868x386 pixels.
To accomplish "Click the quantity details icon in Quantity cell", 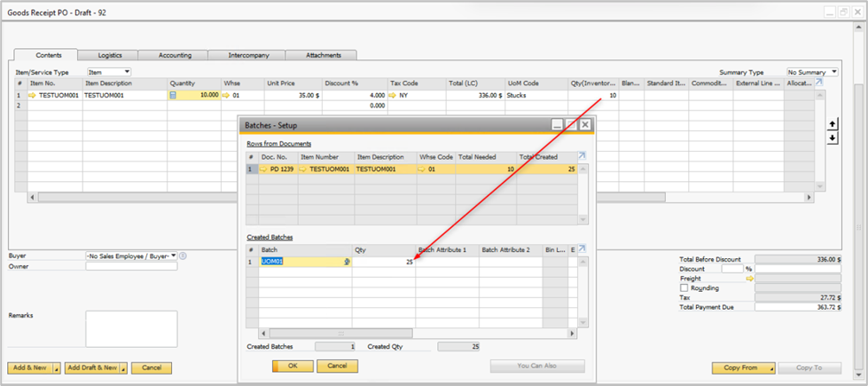I will (173, 94).
